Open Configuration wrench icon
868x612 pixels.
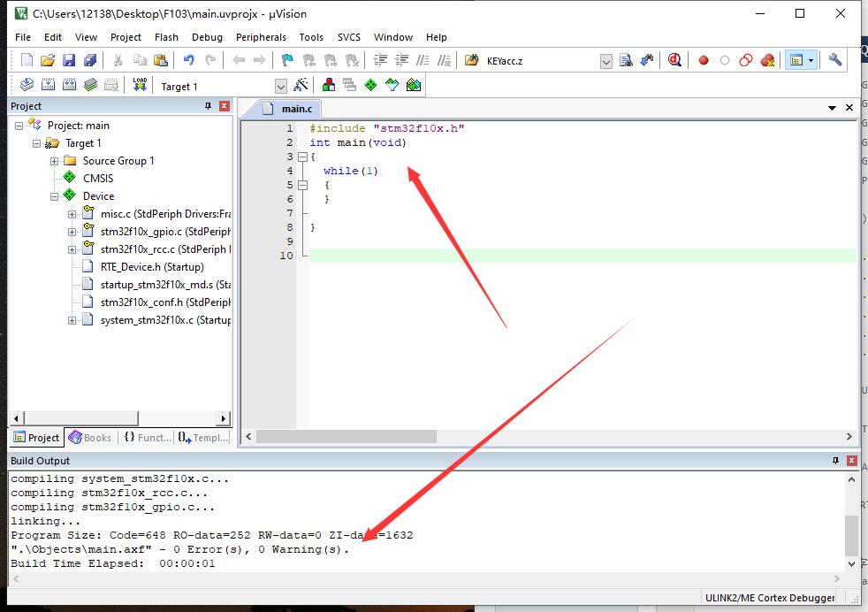tap(835, 60)
